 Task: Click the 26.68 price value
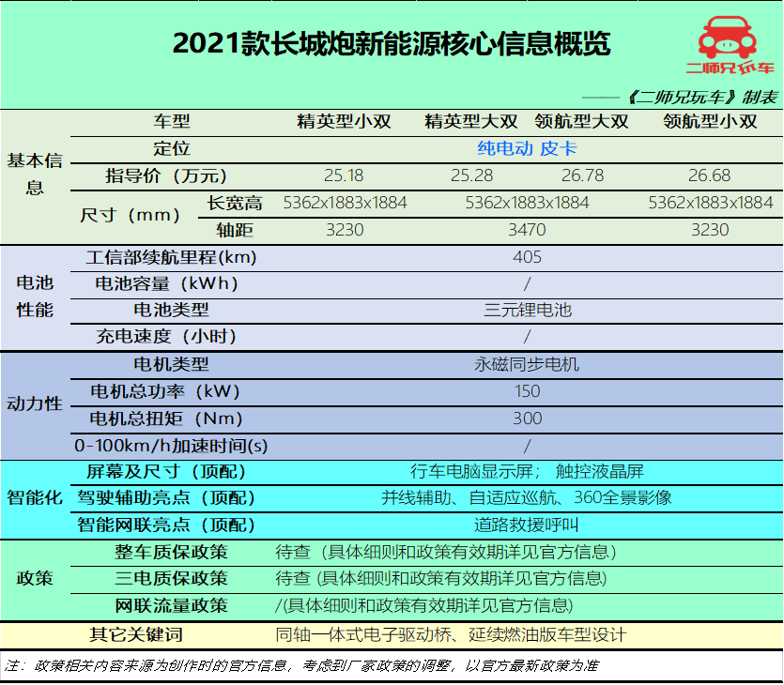(710, 175)
